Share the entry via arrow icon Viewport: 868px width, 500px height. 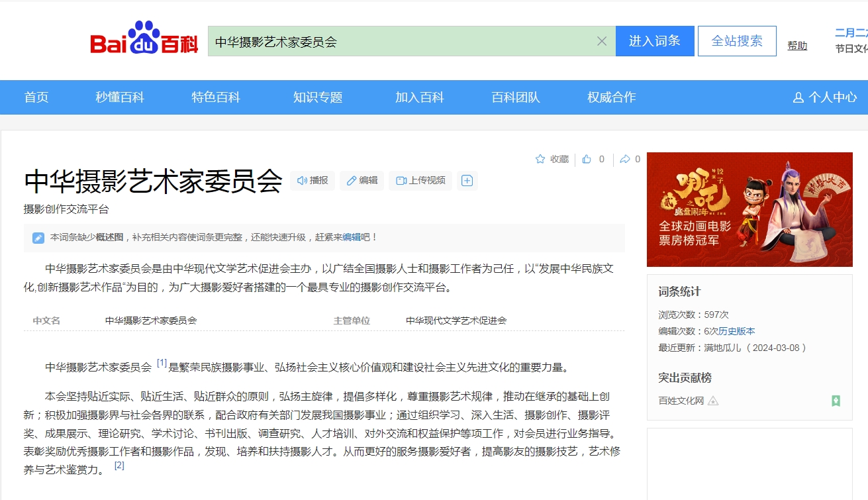(x=625, y=159)
